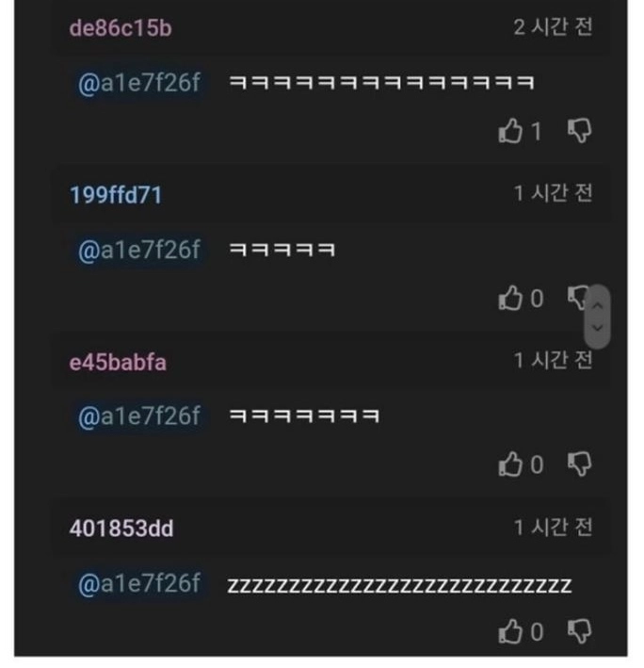644x668 pixels.
Task: Open the @a1e7f26f mention in de86c15b's reply
Action: pyautogui.click(x=139, y=83)
